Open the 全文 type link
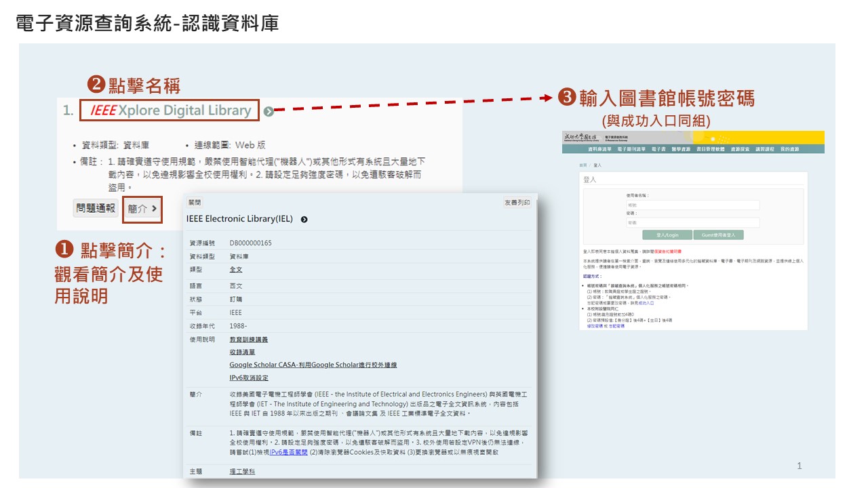The image size is (868, 488). coord(236,269)
